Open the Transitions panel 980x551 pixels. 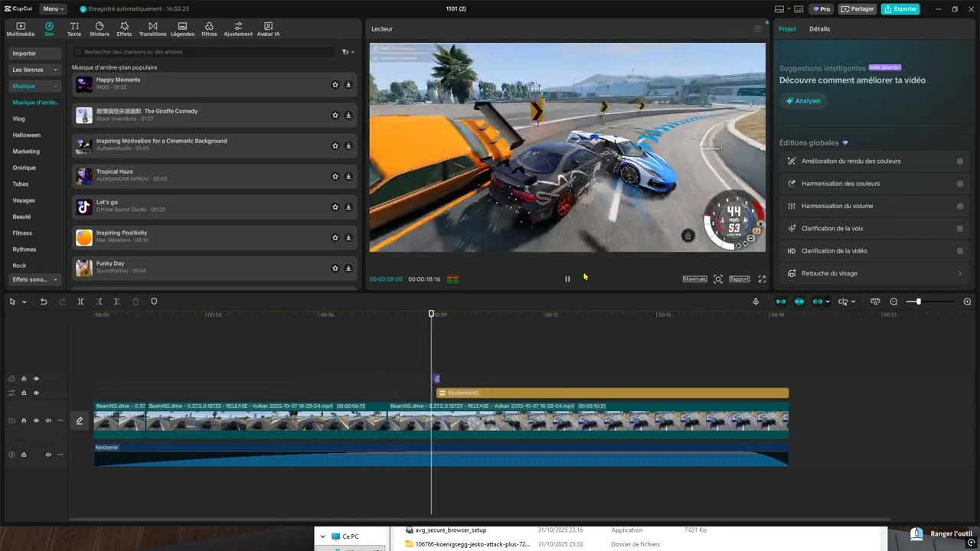point(152,29)
